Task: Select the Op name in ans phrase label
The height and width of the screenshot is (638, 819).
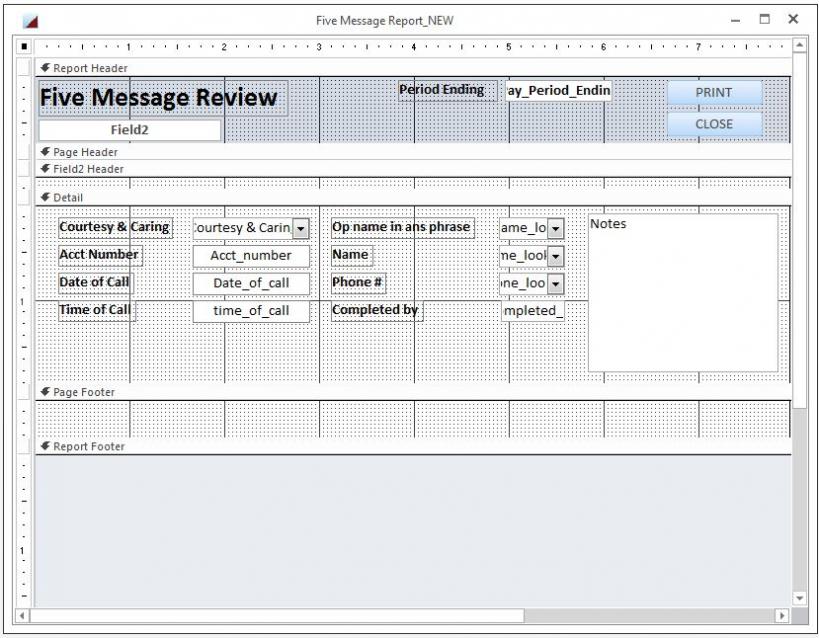Action: coord(403,227)
